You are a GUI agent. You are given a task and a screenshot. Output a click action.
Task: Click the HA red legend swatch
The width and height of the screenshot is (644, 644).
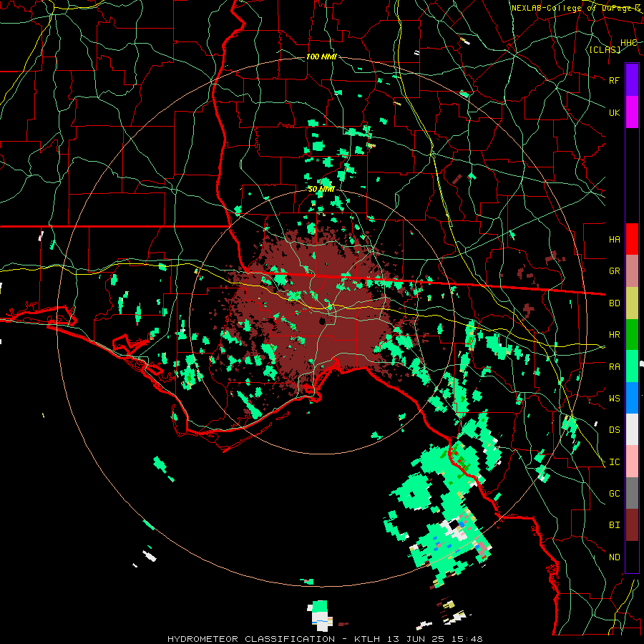[x=632, y=239]
